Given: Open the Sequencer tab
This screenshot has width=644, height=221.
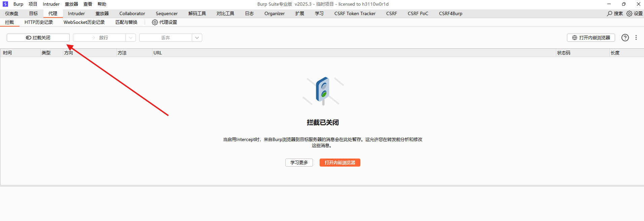Looking at the screenshot, I should pos(167,13).
